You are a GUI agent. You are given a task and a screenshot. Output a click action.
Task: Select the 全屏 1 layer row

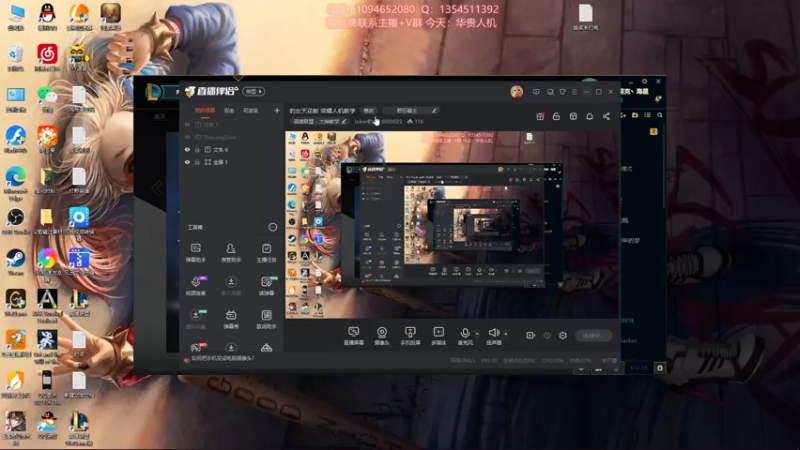[232, 162]
